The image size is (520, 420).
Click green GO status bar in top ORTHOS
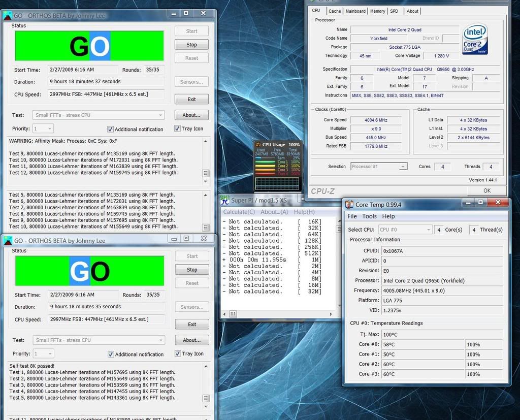89,46
